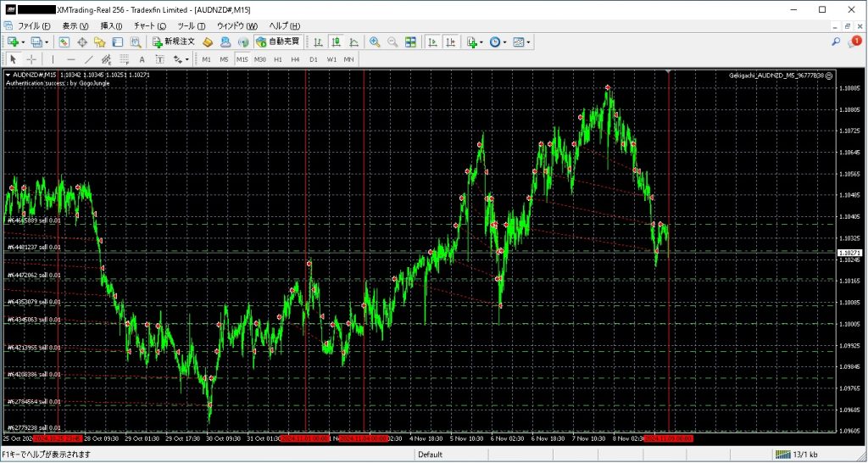Image resolution: width=868 pixels, height=463 pixels.
Task: Open the indicators list dropdown
Action: tap(481, 42)
